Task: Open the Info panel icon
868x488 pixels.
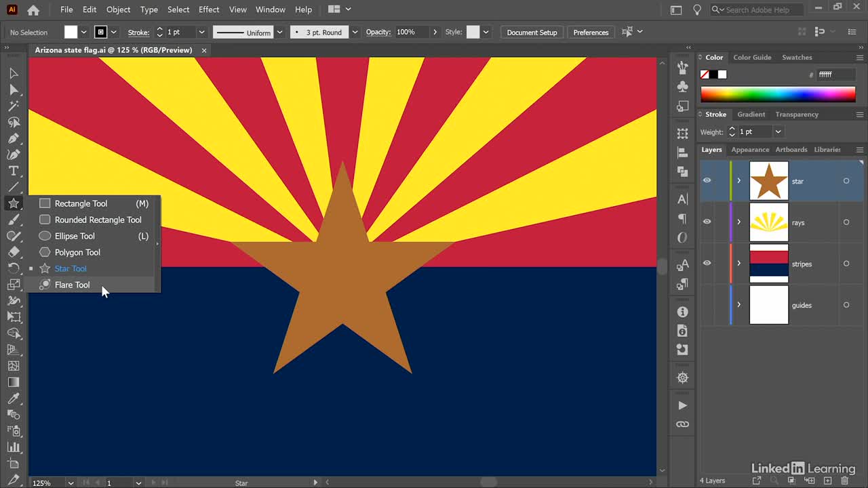Action: 682,312
